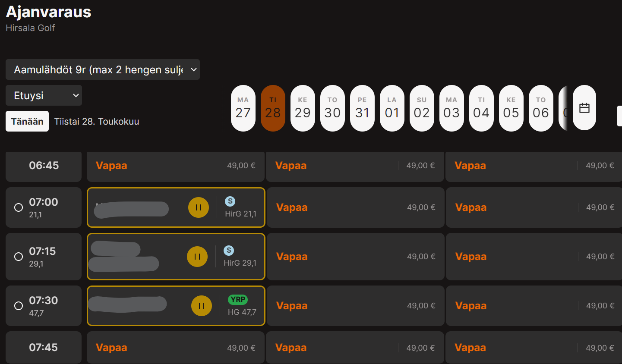Screen dimensions: 622x364
Task: Expand the Etuysi course dropdown
Action: click(44, 95)
